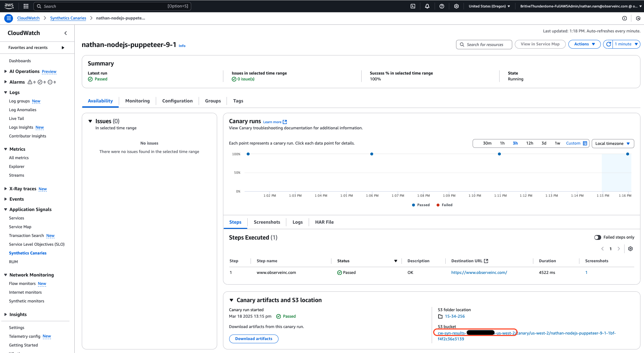Open the https://www.observeinc.com/ destination link

479,273
